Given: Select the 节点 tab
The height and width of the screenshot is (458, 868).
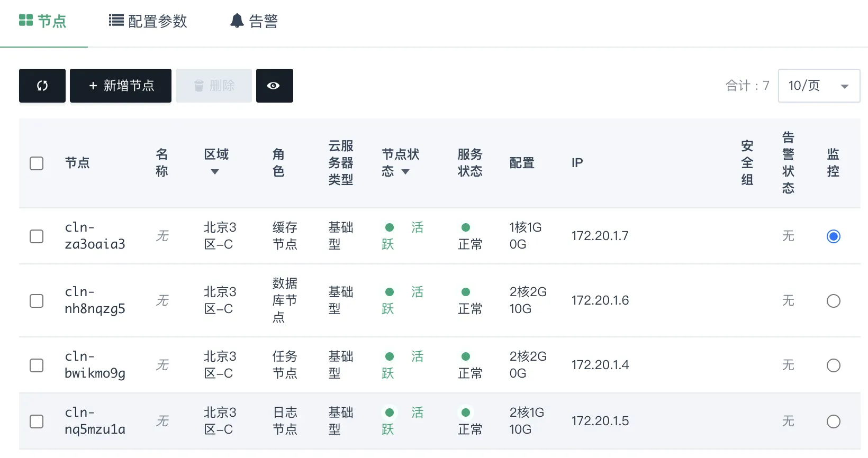Looking at the screenshot, I should [x=43, y=21].
